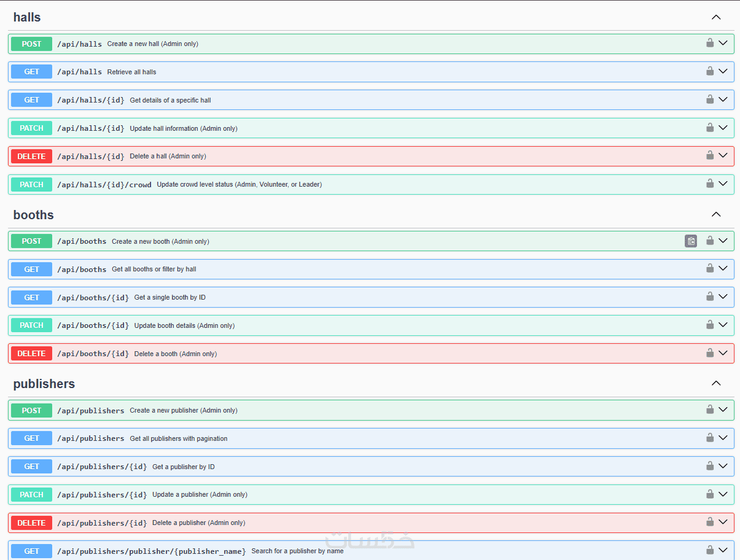Click lock icon on Update booth details row
Viewport: 740px width, 560px height.
710,325
